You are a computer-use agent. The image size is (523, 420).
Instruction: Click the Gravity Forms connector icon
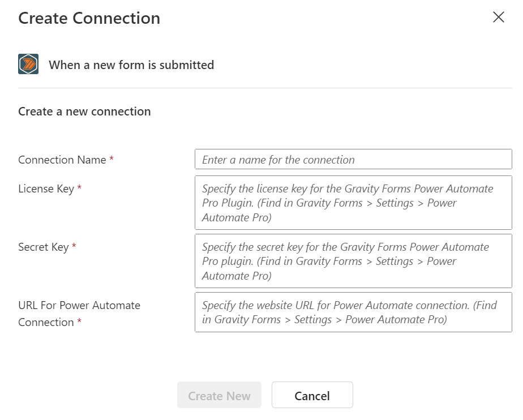click(x=28, y=64)
